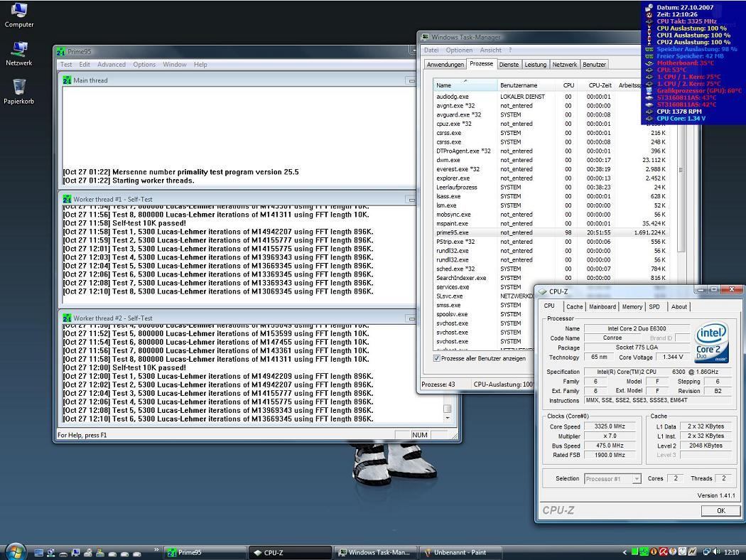
Task: Click the Worker thread #1 window icon
Action: click(67, 199)
